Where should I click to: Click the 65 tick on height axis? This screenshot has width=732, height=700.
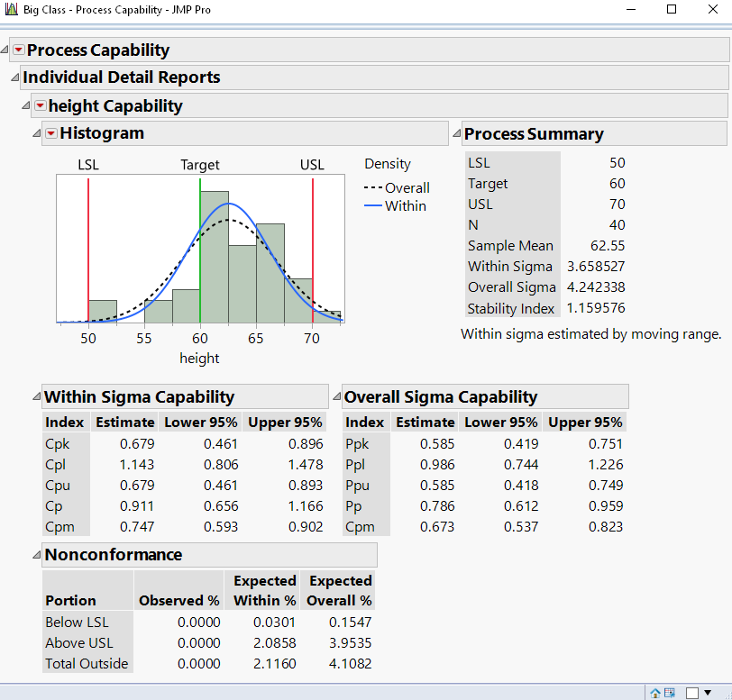coord(256,338)
